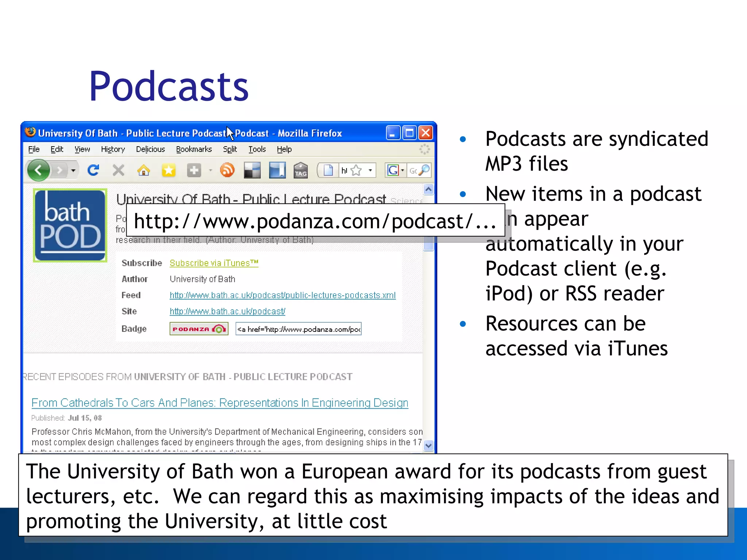Click the yellow star bookmarks icon
The image size is (747, 560).
pyautogui.click(x=169, y=170)
